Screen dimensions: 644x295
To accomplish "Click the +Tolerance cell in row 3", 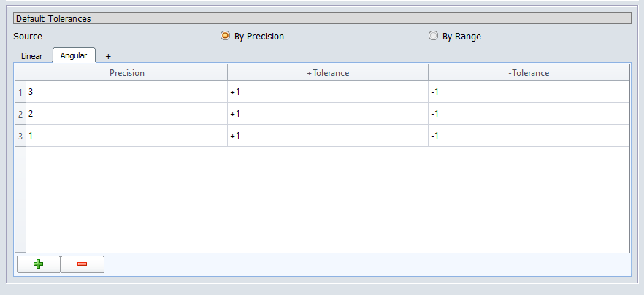I will tap(328, 136).
